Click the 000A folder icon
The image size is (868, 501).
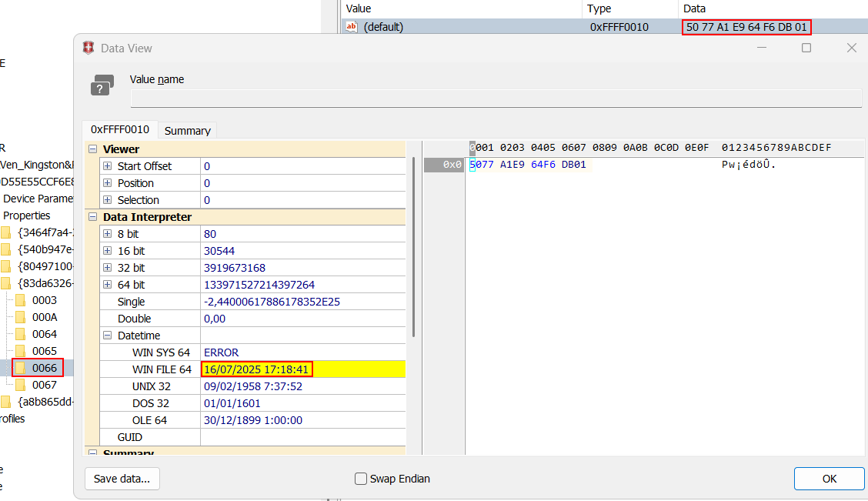21,317
